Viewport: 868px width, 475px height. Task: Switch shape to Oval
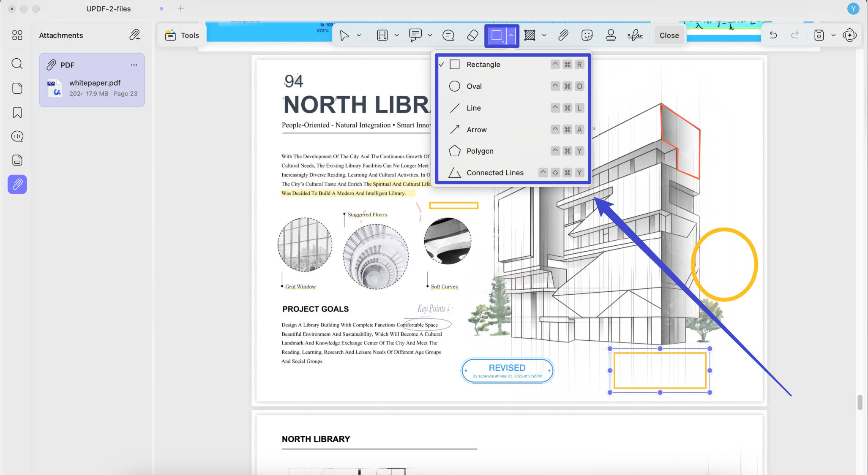pyautogui.click(x=513, y=86)
